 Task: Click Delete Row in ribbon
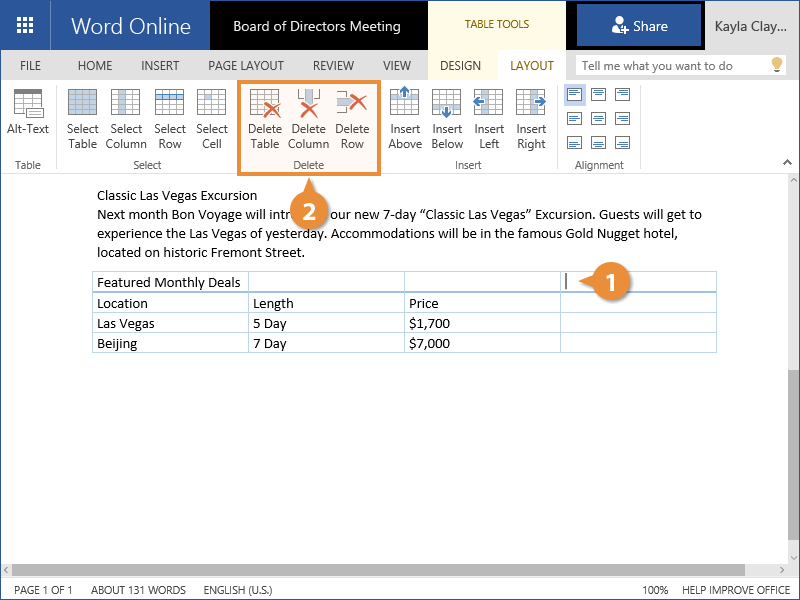[352, 119]
